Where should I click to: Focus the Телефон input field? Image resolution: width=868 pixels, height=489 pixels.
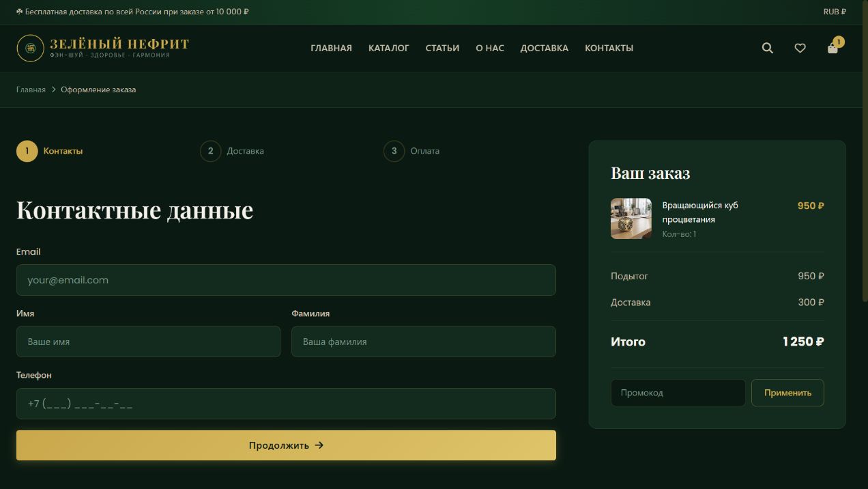286,404
